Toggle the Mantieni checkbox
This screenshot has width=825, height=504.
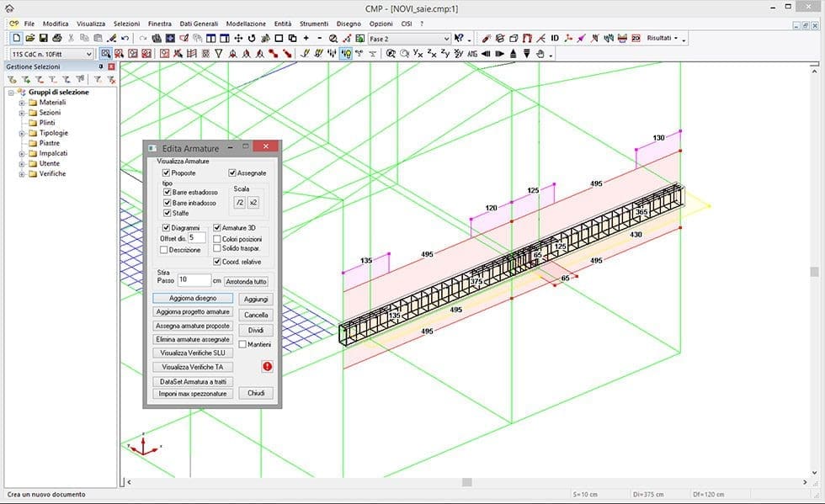click(x=242, y=344)
